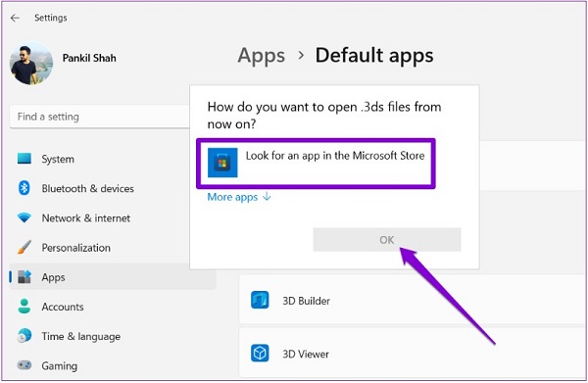
Task: Click the Wi-Fi network icon
Action: tap(24, 217)
